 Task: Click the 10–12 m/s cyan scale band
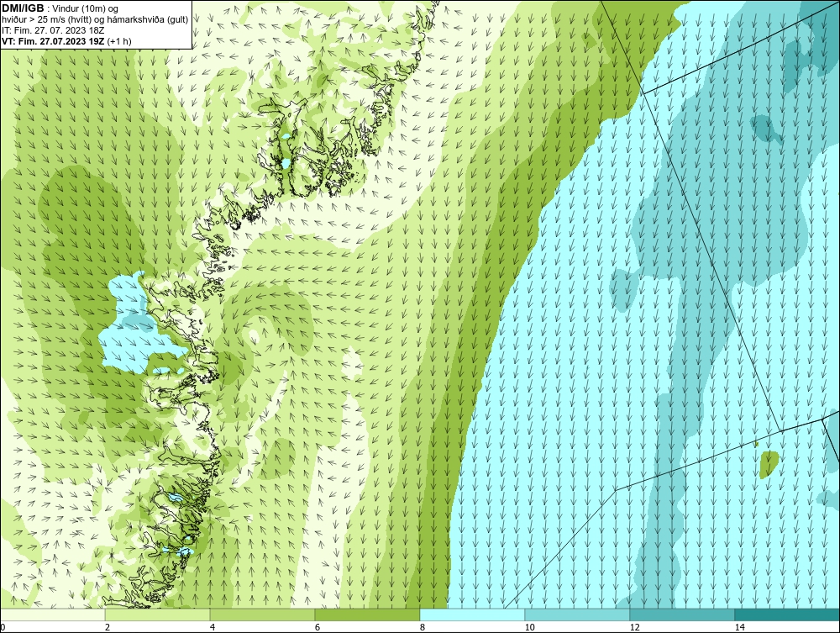(x=578, y=615)
